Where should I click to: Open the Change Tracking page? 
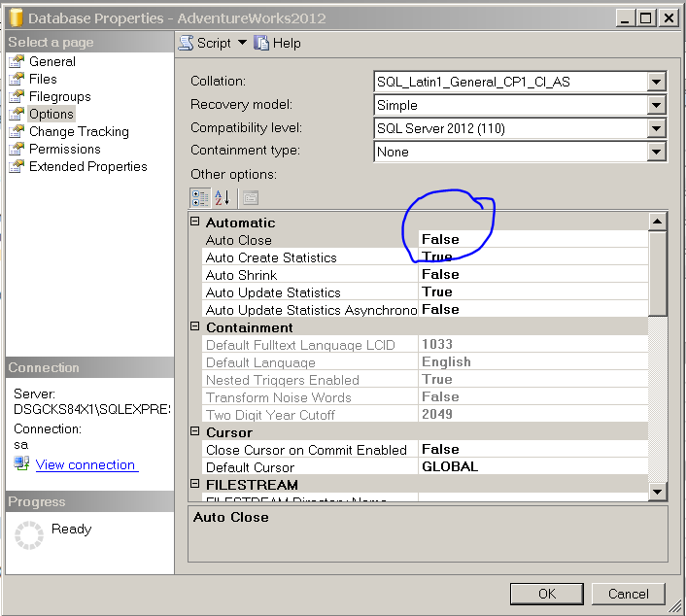[x=78, y=131]
